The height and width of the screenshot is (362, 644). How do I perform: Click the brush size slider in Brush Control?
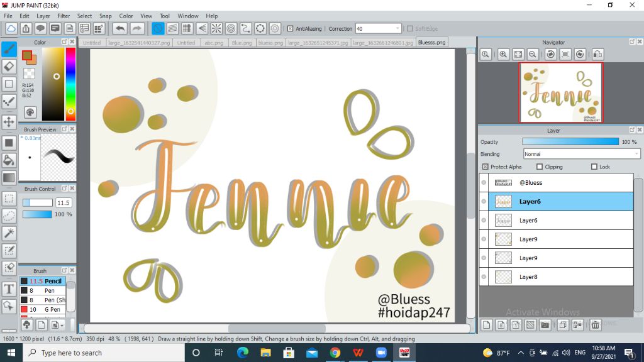[x=37, y=203]
